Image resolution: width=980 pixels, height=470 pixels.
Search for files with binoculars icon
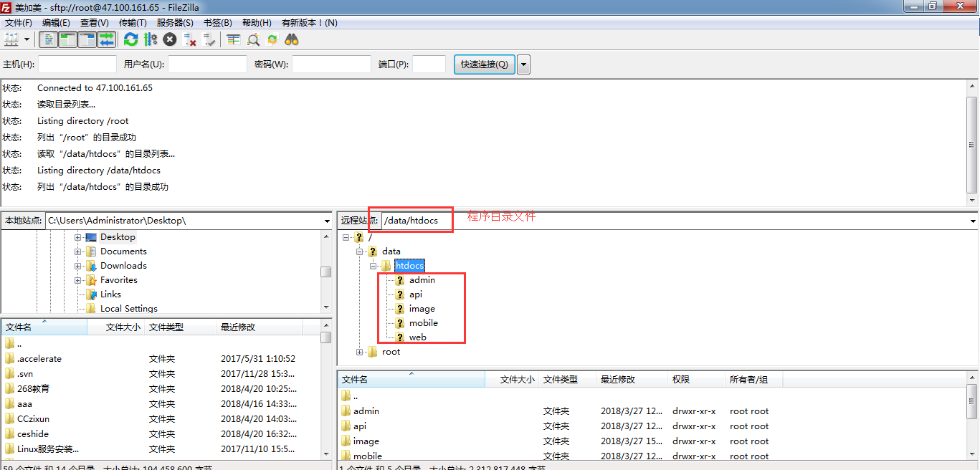[x=292, y=39]
